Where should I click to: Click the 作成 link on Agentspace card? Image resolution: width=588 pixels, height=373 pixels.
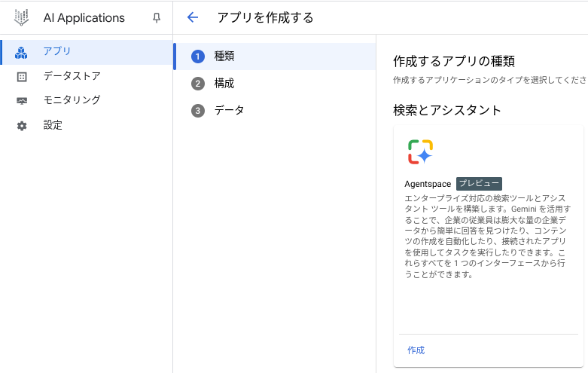416,350
